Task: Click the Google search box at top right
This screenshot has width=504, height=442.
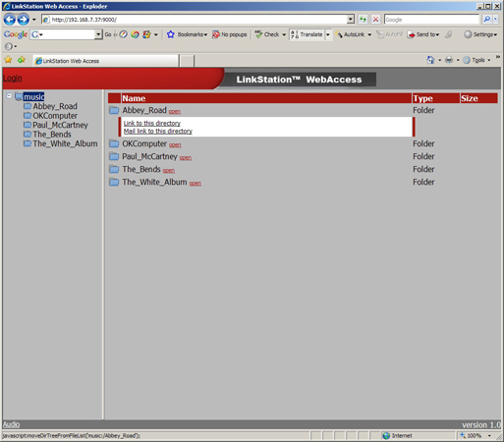Action: click(431, 20)
